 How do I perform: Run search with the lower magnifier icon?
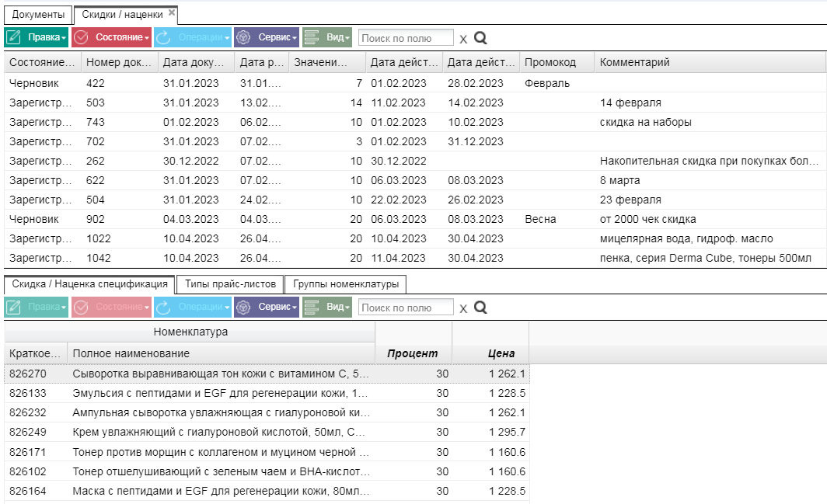click(x=480, y=308)
